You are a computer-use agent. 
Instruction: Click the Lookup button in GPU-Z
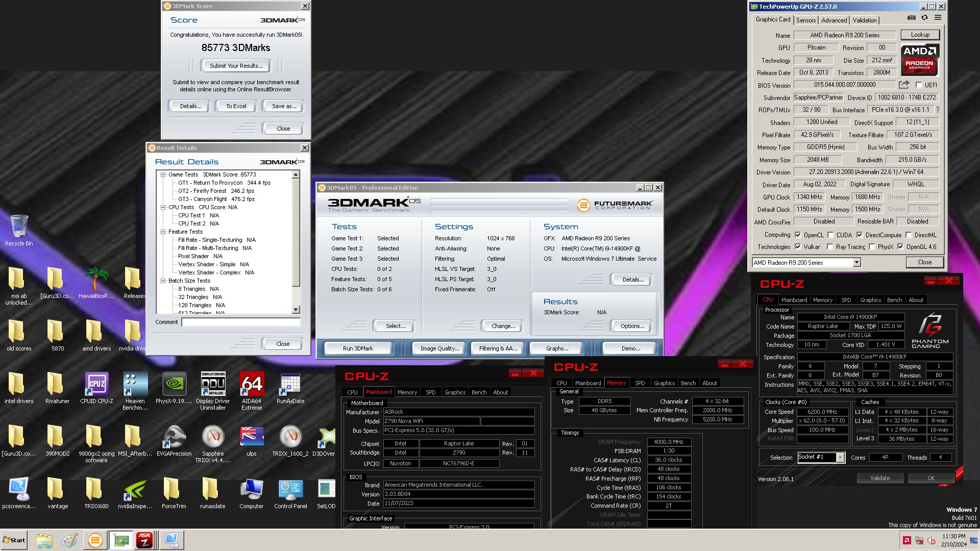(920, 35)
